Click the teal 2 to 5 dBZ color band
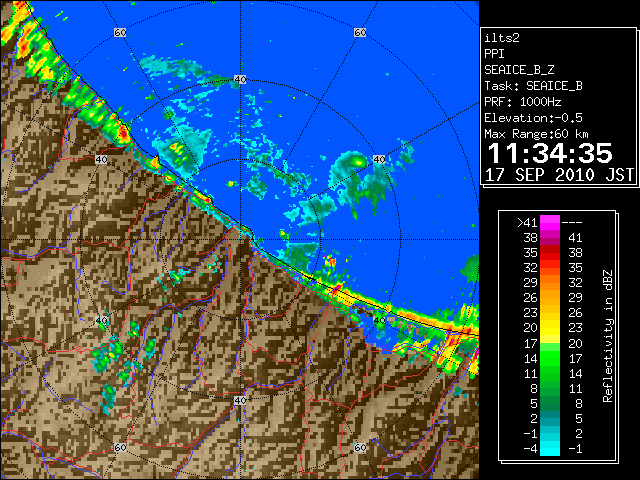This screenshot has height=480, width=640. [550, 418]
